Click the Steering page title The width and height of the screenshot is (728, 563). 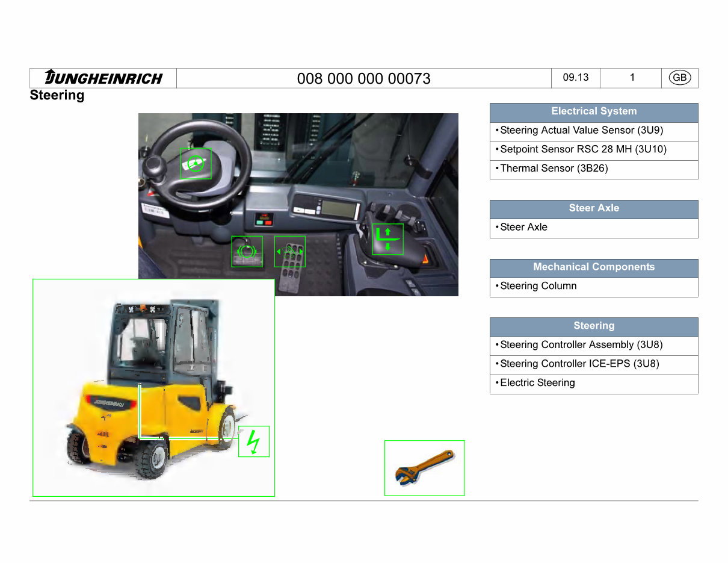coord(57,96)
